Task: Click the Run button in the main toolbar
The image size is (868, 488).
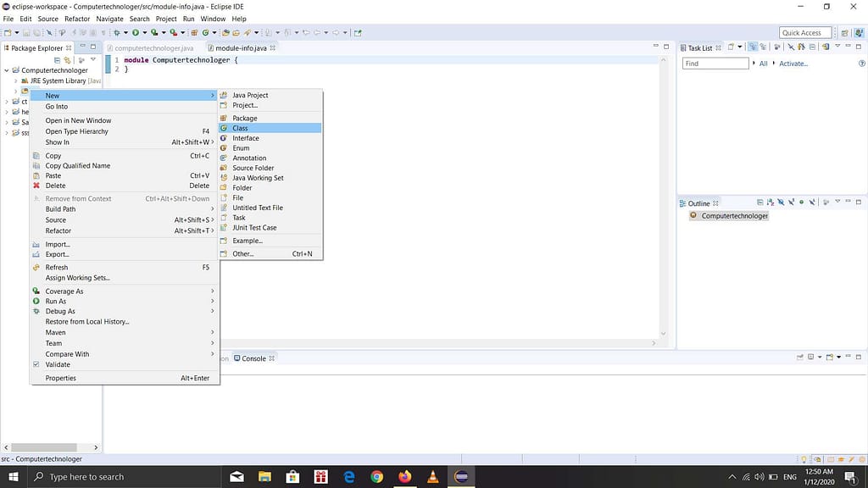Action: [135, 33]
